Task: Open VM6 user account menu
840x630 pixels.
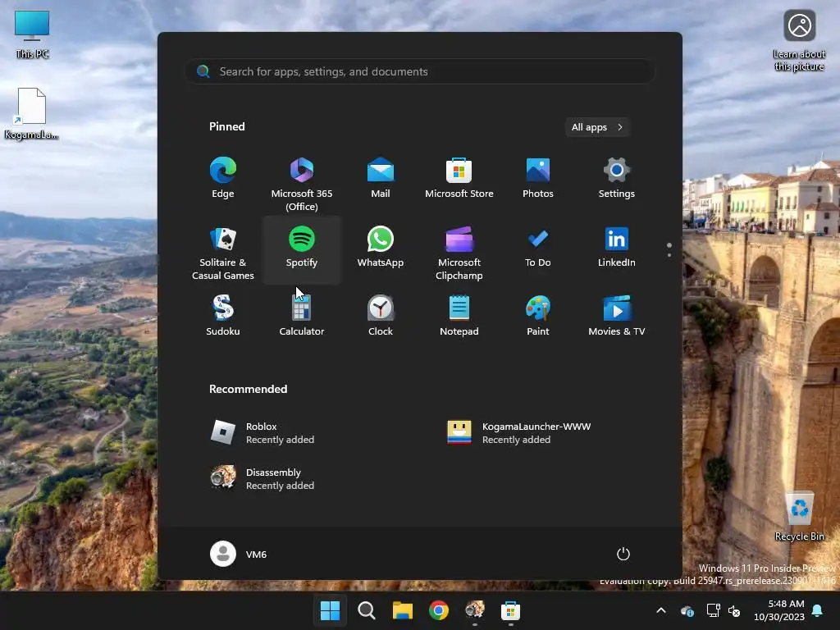Action: pyautogui.click(x=239, y=554)
